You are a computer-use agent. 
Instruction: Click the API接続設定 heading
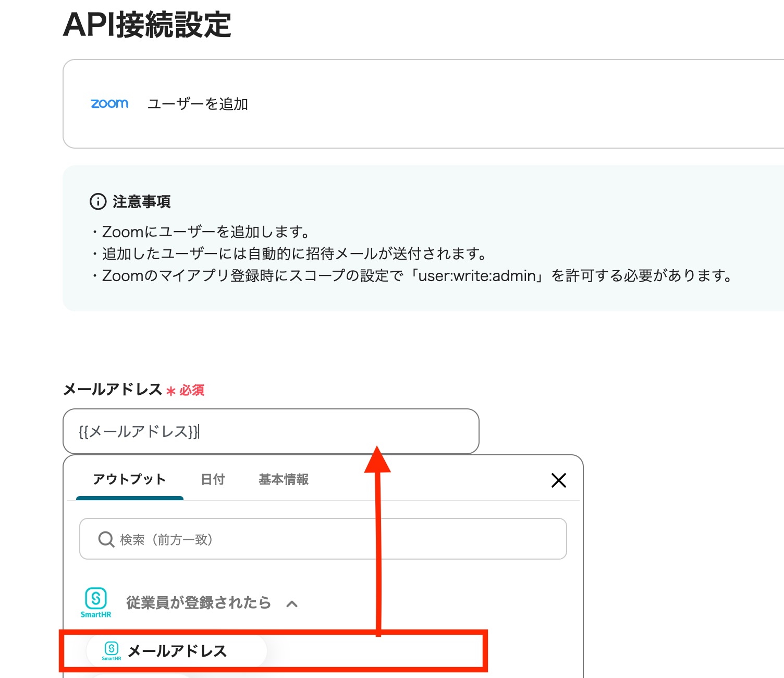pos(147,25)
